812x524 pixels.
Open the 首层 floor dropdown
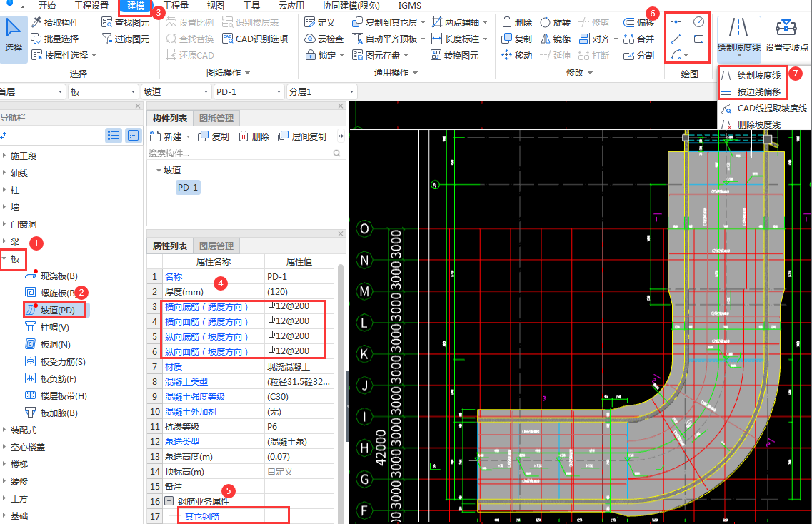pyautogui.click(x=32, y=91)
